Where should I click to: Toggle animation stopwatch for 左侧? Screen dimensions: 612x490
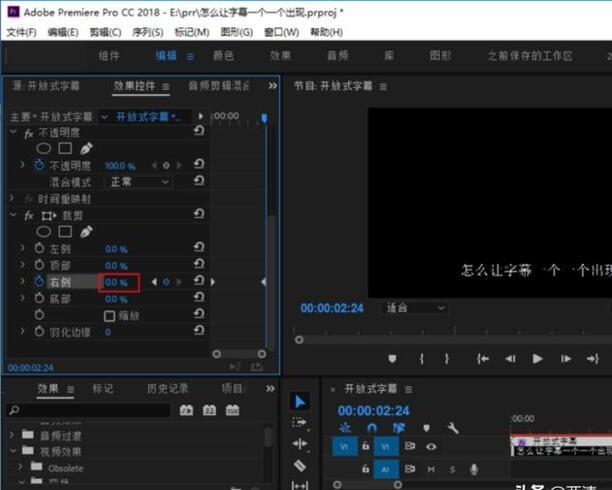(x=39, y=248)
